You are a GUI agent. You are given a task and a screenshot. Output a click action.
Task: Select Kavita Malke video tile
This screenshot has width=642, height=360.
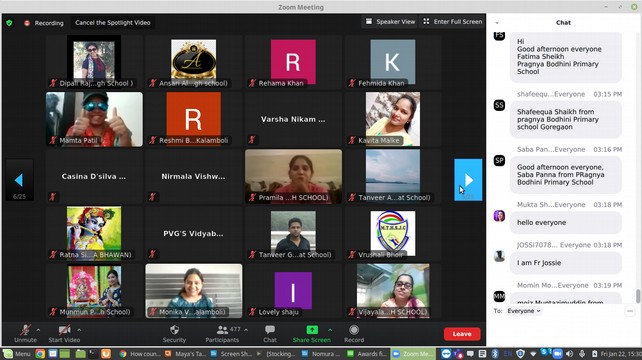coord(393,119)
